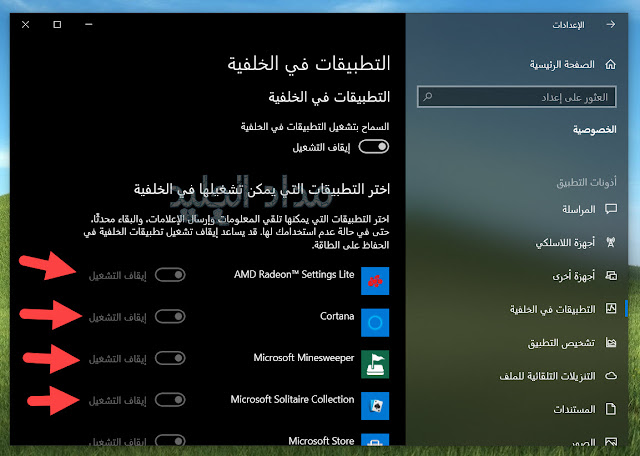The width and height of the screenshot is (640, 456).
Task: Open the home icon الصفحة الرئيسية
Action: 611,65
